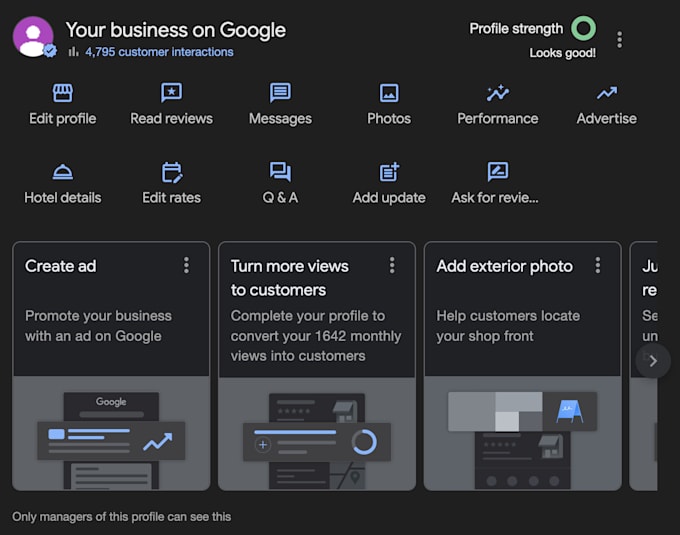The image size is (680, 535).
Task: Click the Add update label
Action: [x=389, y=198]
